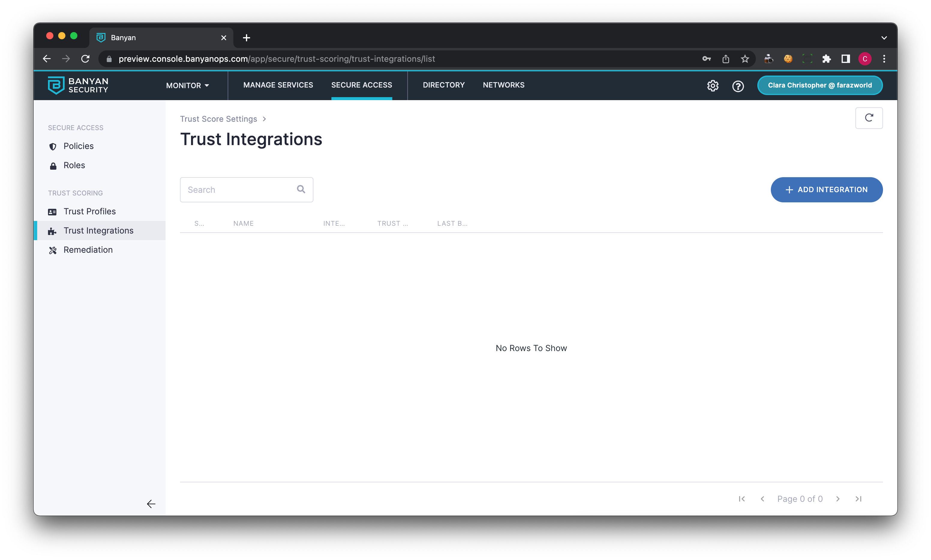Sort by the Name column header
The width and height of the screenshot is (931, 560).
point(243,223)
